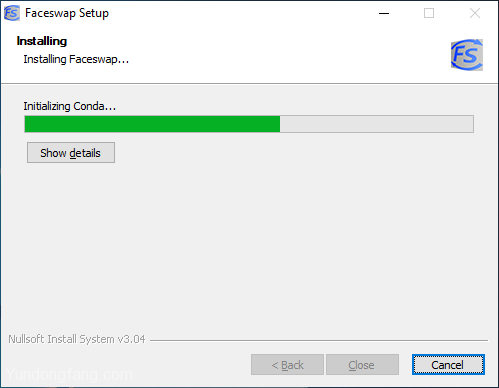Close the setup window with the X

[475, 13]
